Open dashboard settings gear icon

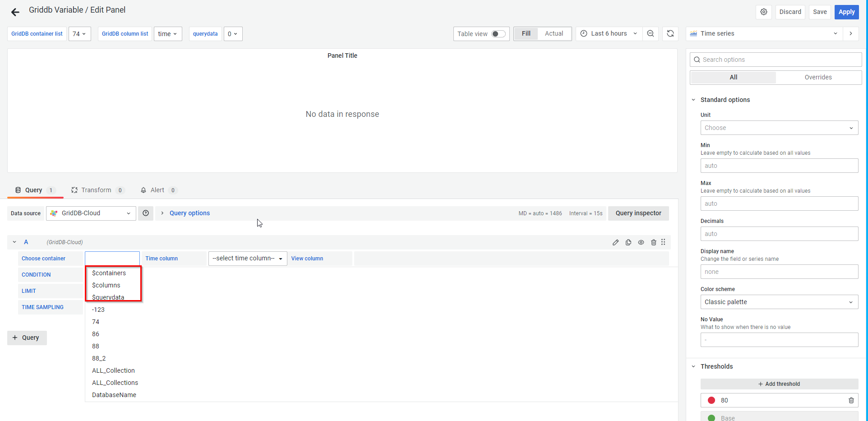pos(763,12)
